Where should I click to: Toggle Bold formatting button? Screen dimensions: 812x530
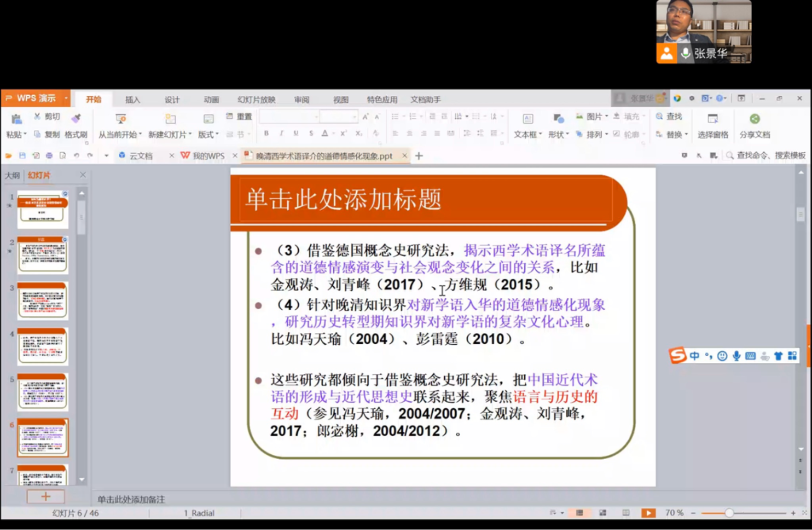pos(266,134)
